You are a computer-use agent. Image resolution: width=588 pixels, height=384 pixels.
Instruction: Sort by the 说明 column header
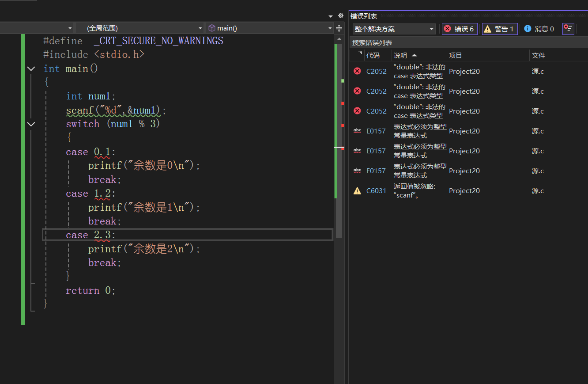pos(400,56)
